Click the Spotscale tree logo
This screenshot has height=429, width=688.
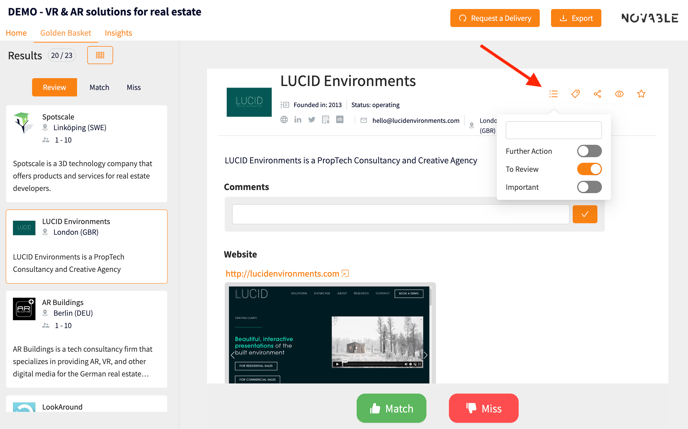click(22, 123)
